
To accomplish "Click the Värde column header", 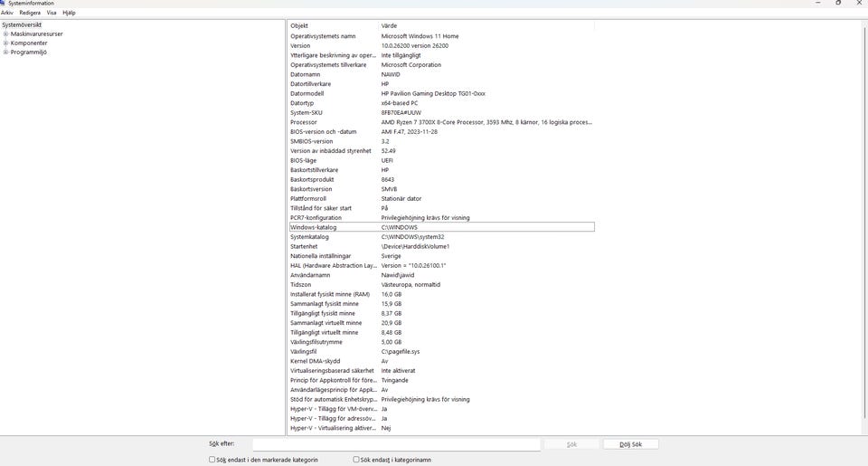I will (x=486, y=26).
